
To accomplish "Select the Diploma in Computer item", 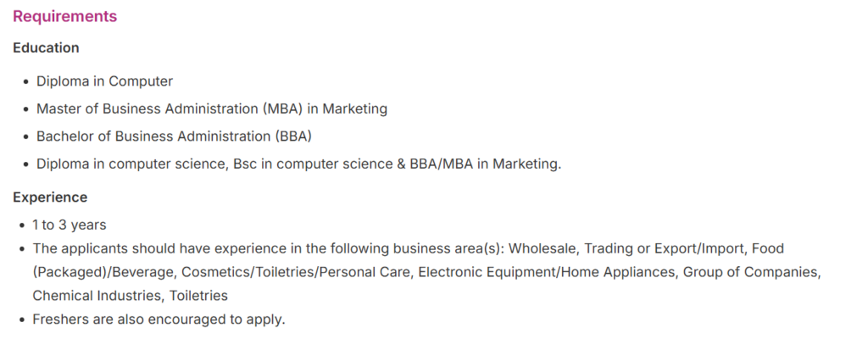I will pyautogui.click(x=104, y=81).
